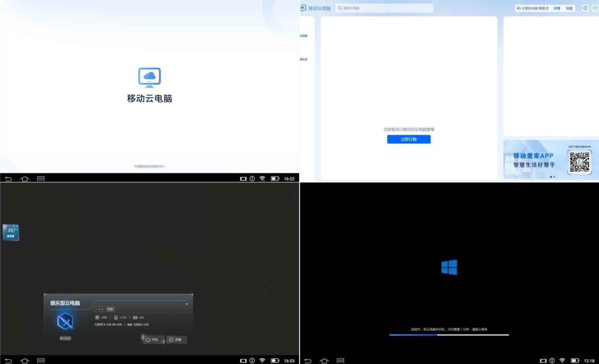
Task: Click the 切换 switch button on card
Action: pos(110,309)
